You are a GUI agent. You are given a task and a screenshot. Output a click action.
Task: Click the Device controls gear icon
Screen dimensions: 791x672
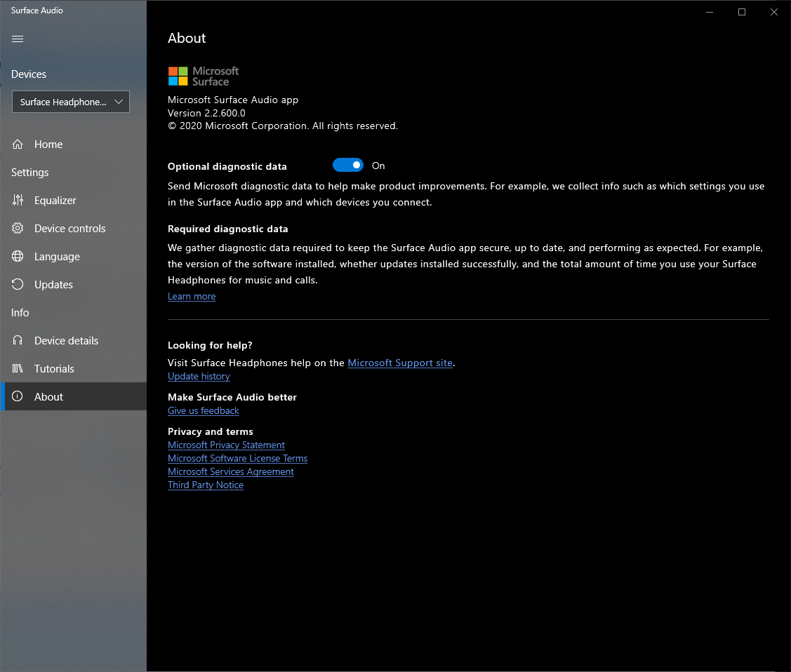pos(18,229)
